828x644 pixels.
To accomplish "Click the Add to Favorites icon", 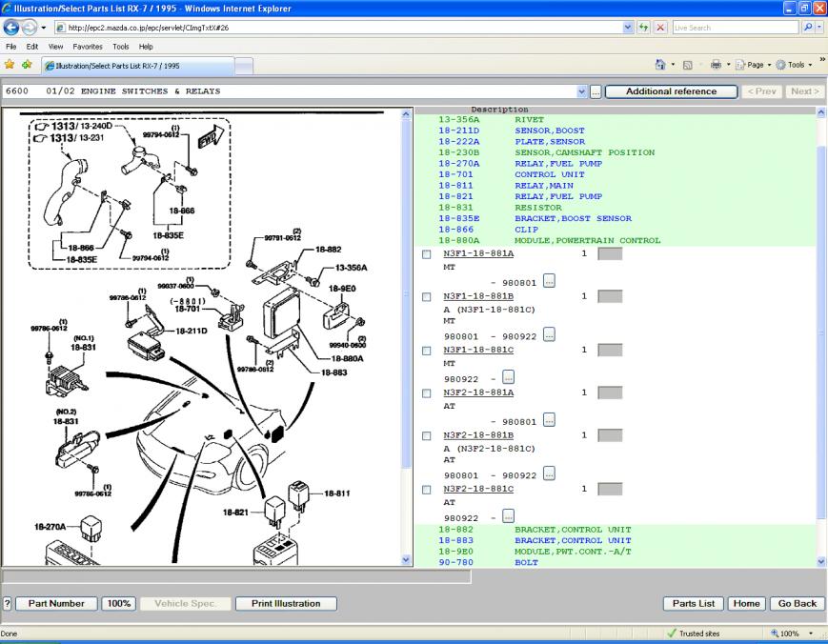I will pos(26,65).
